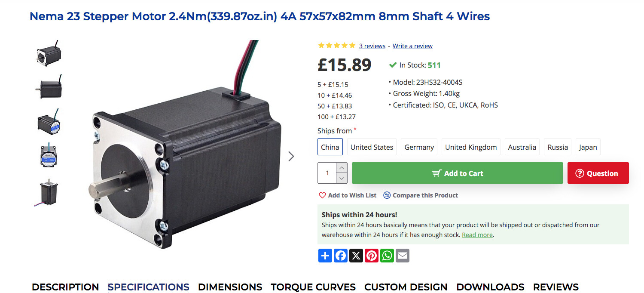Click the heart Add to Wish List
Screen dimensions: 644x293
348,195
